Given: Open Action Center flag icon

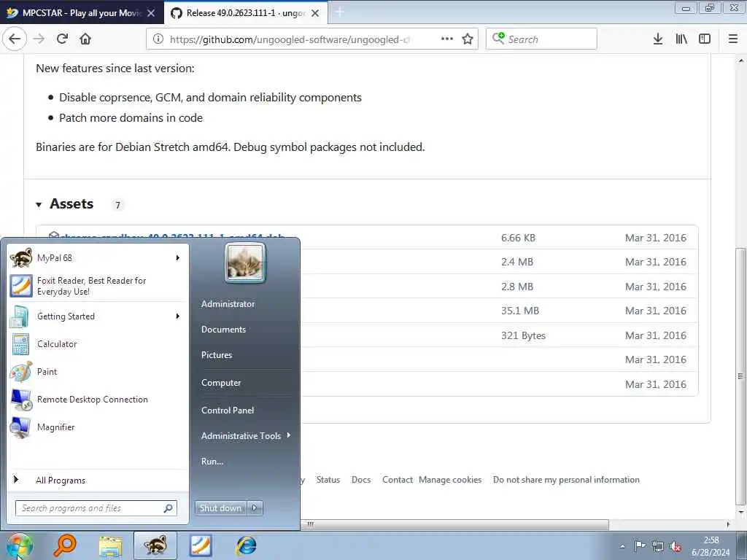Looking at the screenshot, I should (640, 546).
